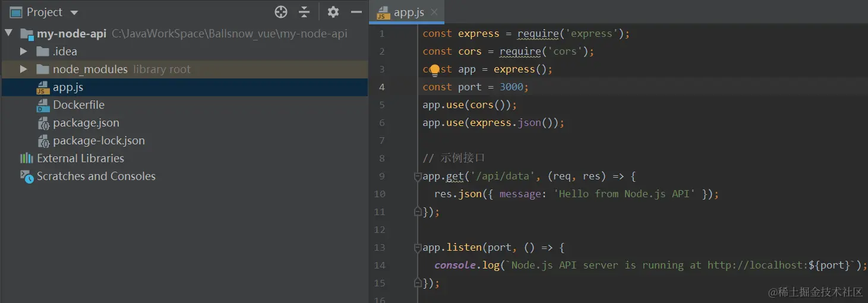Click the package.json file icon
The image size is (868, 303).
click(43, 124)
